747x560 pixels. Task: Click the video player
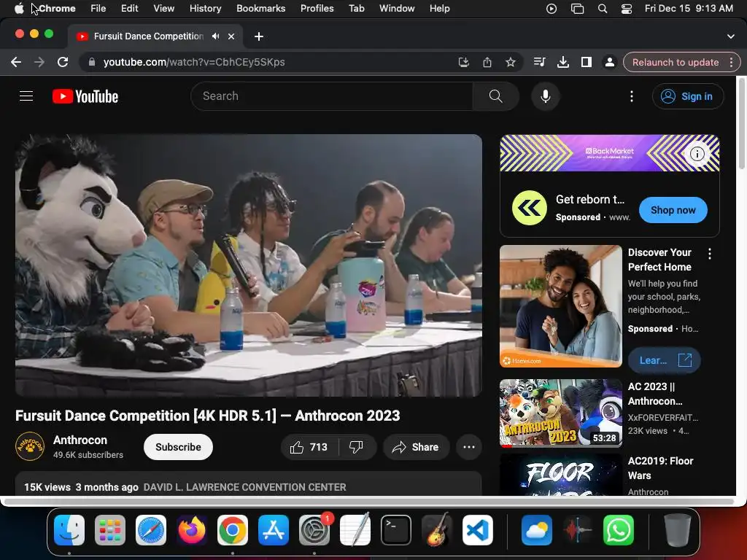[249, 265]
